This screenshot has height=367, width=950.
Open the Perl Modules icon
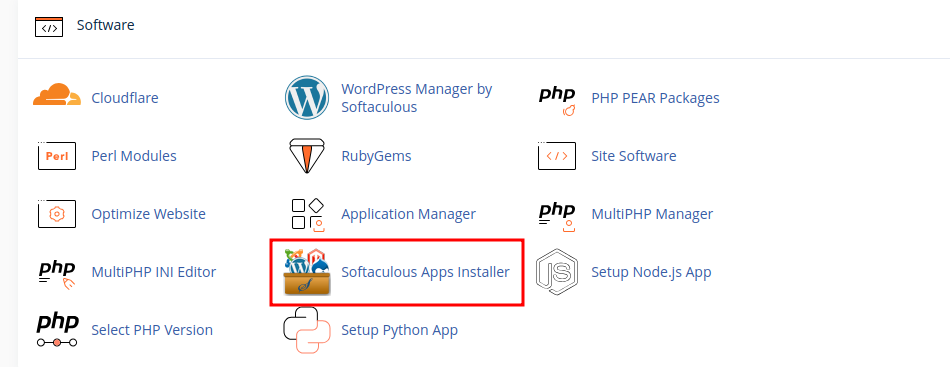point(57,156)
